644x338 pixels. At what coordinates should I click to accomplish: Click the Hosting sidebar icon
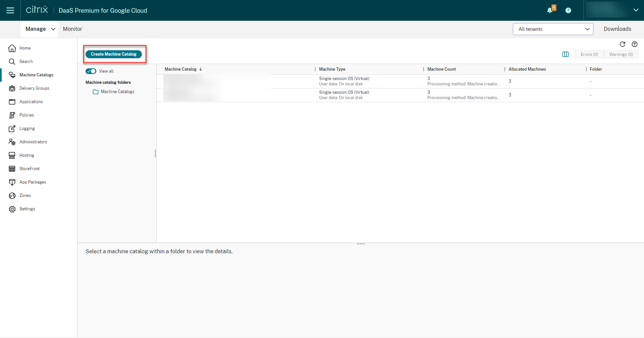[x=12, y=155]
